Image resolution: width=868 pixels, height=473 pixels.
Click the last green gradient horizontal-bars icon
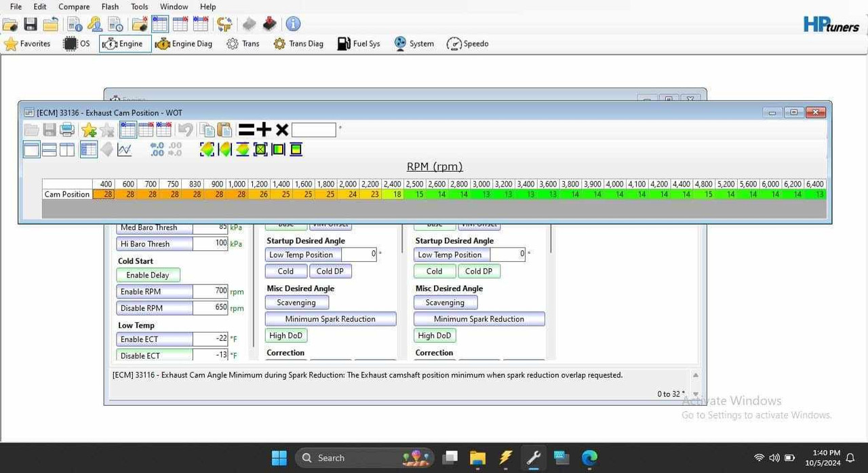[296, 149]
